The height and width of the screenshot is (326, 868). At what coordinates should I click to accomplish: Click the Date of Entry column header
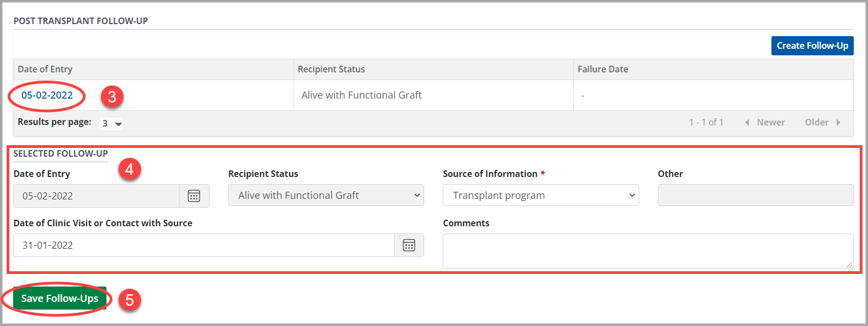click(45, 70)
